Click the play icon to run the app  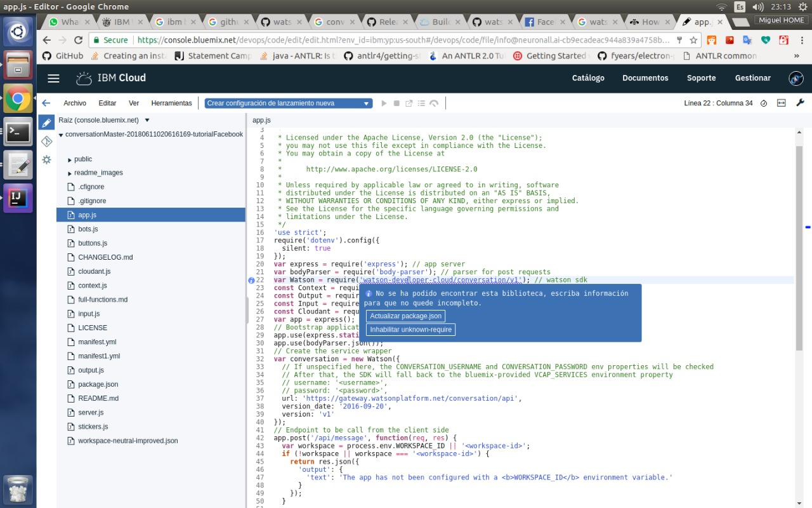click(x=384, y=103)
